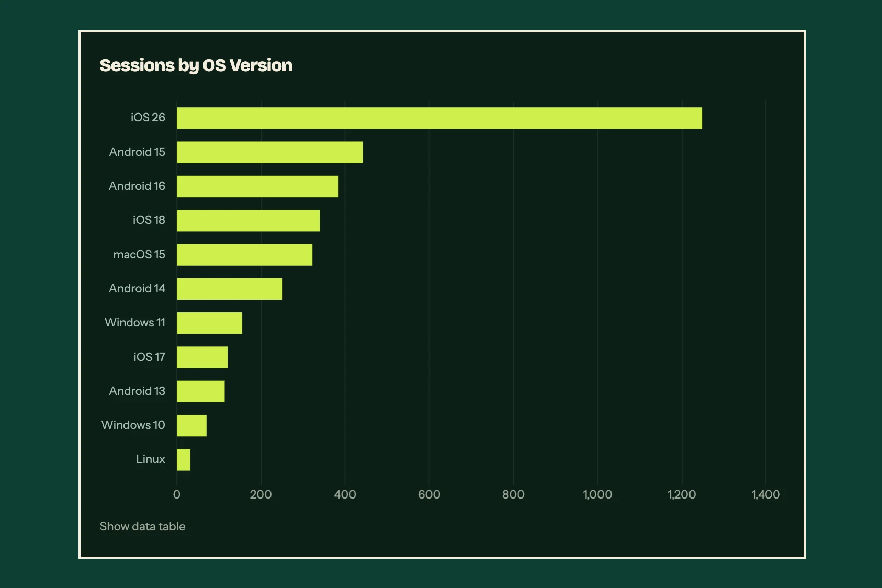Click the Android 16 bar
The width and height of the screenshot is (882, 588).
click(x=257, y=186)
